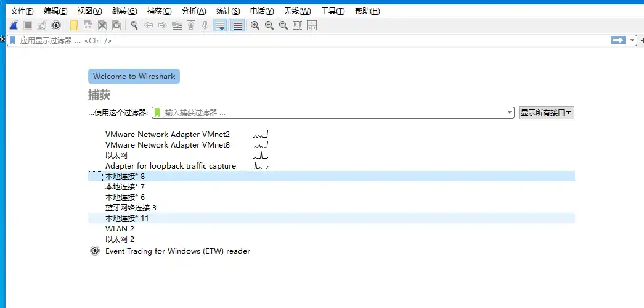644x308 pixels.
Task: Click the blue shark fin start capture icon
Action: pyautogui.click(x=14, y=25)
